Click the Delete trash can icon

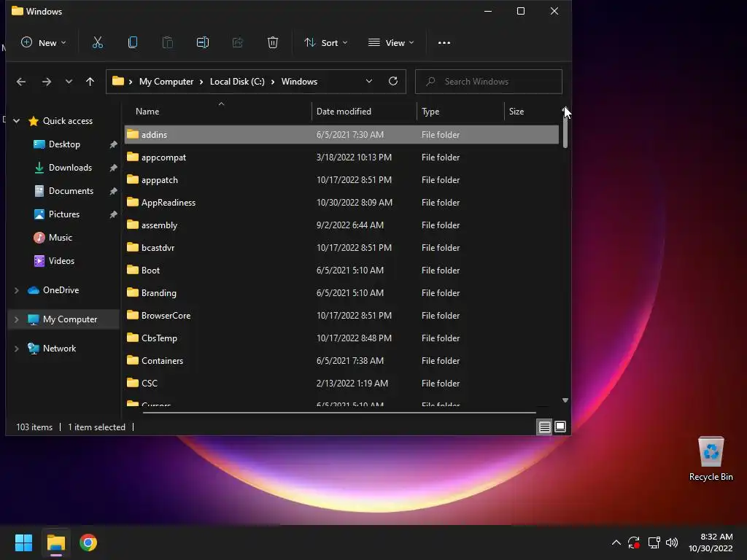coord(273,43)
